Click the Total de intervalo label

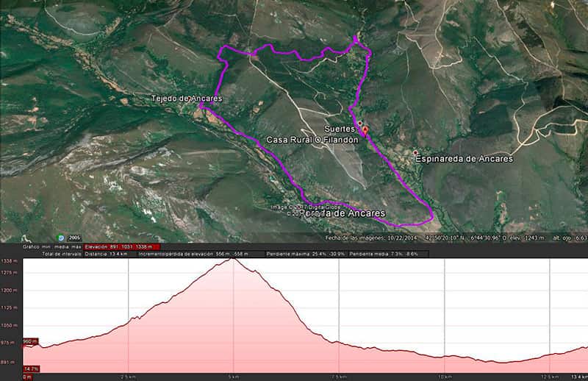coord(62,254)
